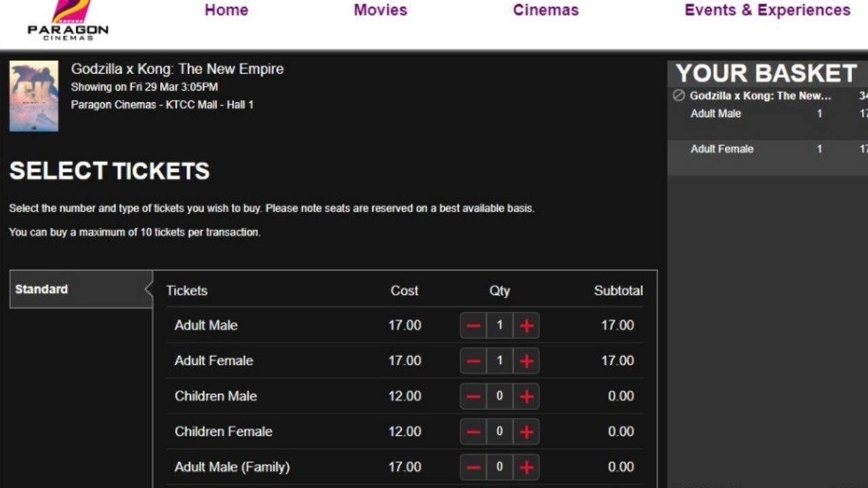Image resolution: width=868 pixels, height=488 pixels.
Task: Open the Home page
Action: point(226,9)
